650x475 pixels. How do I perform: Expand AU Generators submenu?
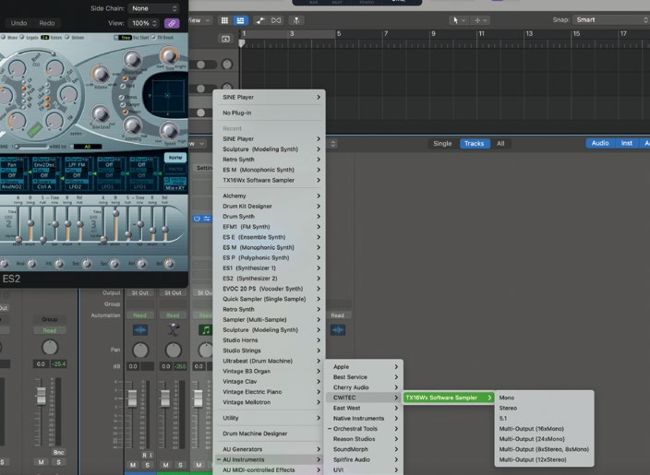tap(269, 449)
